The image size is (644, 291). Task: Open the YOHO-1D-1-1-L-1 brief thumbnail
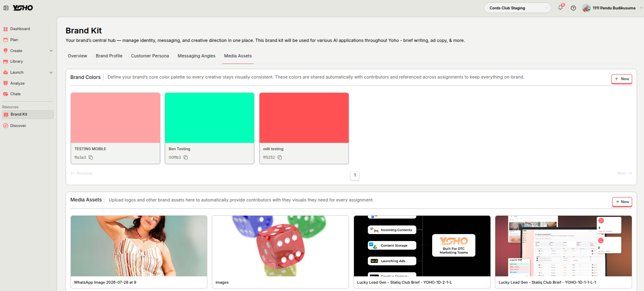click(x=563, y=246)
